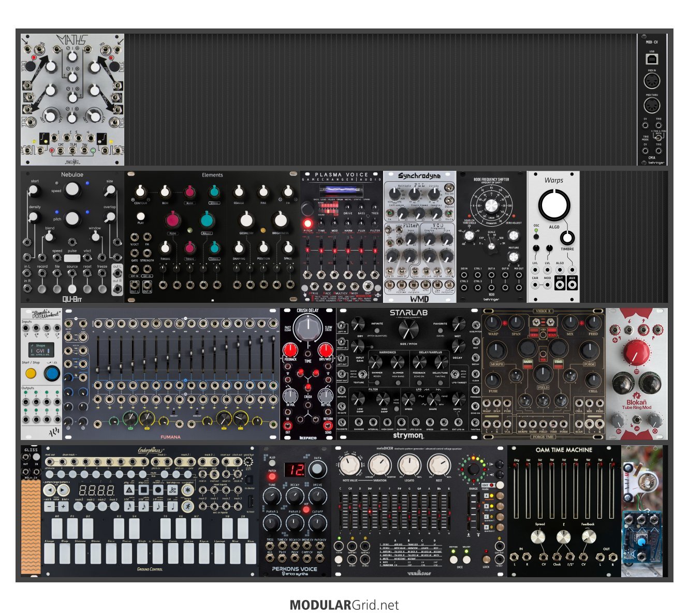The width and height of the screenshot is (689, 616).
Task: Click the LOCK button on melaDICER
Action: point(486,559)
